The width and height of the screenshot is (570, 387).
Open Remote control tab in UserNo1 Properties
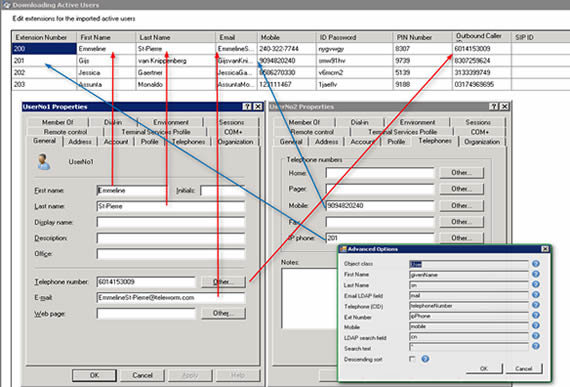[65, 132]
